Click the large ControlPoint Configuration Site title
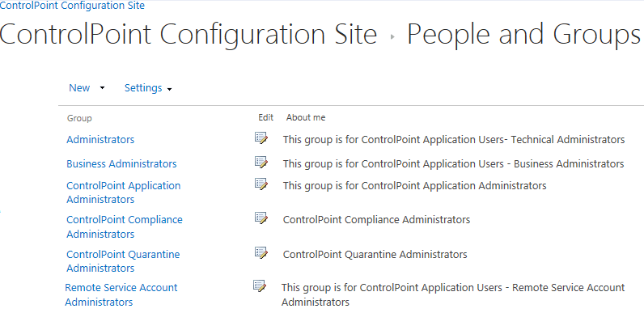The width and height of the screenshot is (644, 313). click(189, 35)
